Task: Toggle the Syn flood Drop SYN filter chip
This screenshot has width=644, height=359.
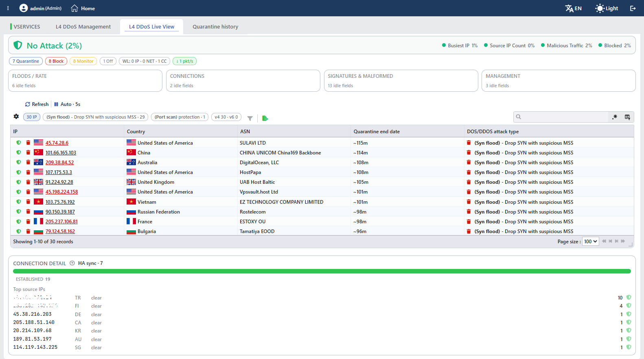Action: click(96, 117)
